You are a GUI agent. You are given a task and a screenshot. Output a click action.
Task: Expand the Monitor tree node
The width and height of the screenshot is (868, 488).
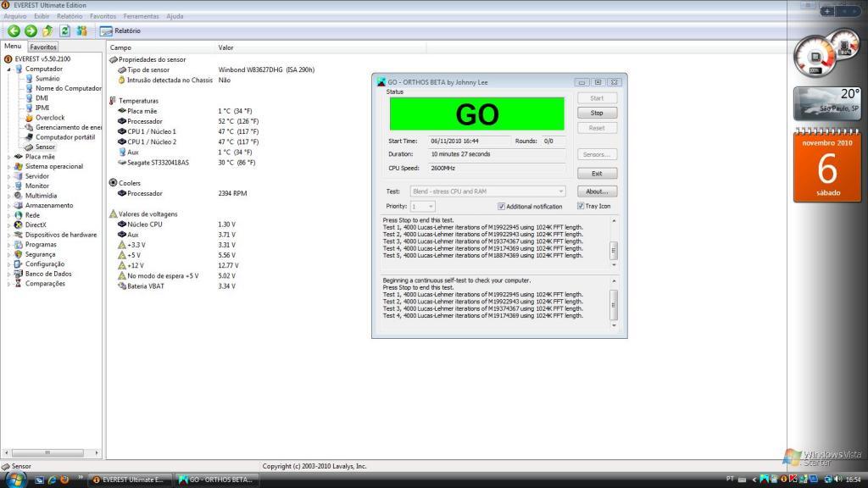click(x=8, y=186)
